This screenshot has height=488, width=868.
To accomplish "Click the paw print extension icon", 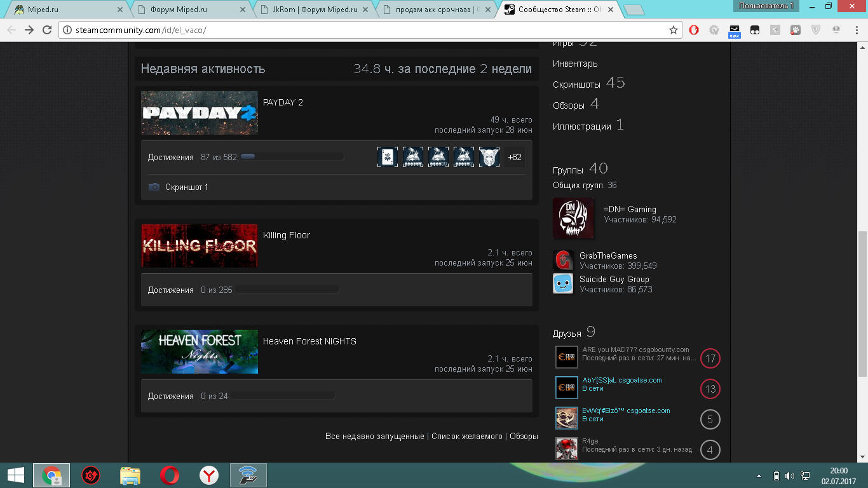I will [x=795, y=30].
